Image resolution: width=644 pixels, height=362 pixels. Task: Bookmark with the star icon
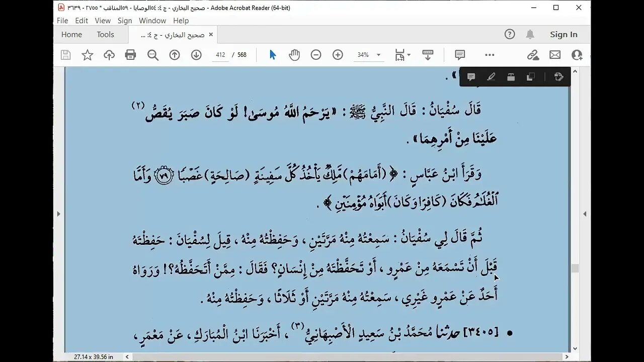[x=88, y=55]
